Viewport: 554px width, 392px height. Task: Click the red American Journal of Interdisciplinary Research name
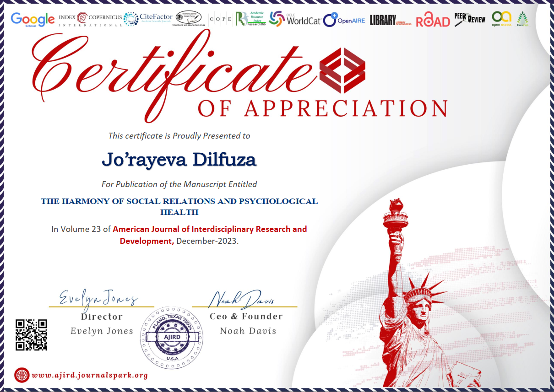pyautogui.click(x=210, y=235)
